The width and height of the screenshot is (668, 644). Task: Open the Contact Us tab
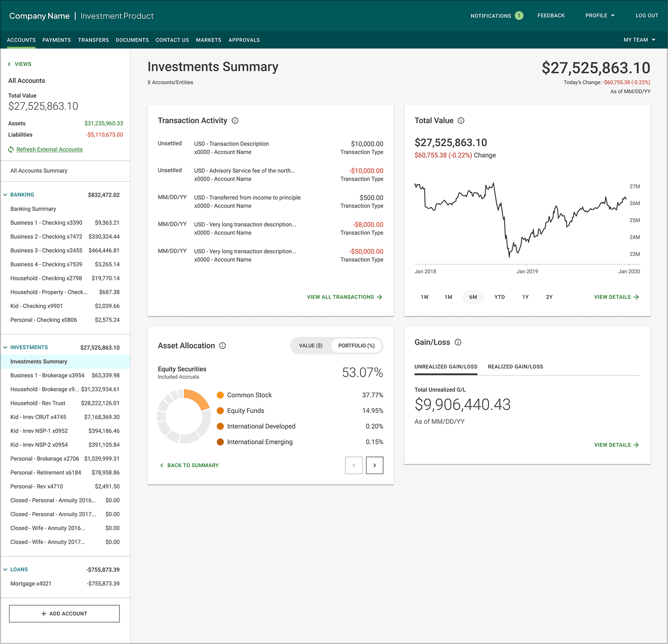172,40
